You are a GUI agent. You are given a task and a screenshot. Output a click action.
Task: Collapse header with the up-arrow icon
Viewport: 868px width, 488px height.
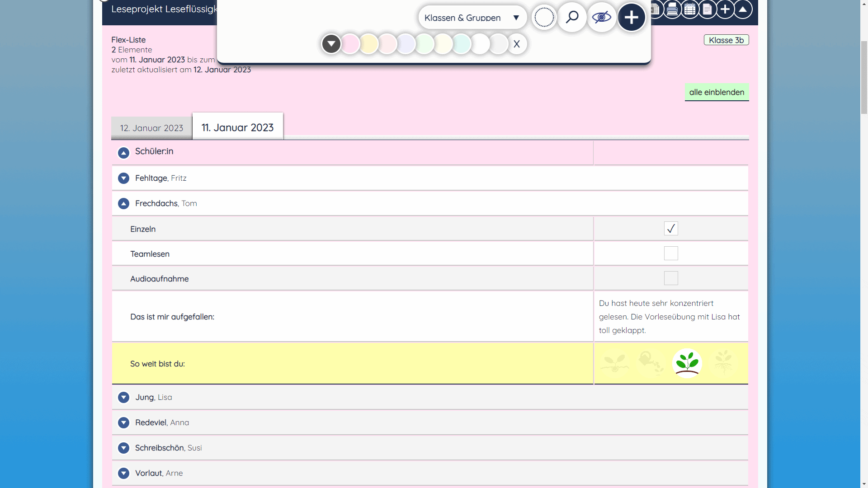(743, 9)
